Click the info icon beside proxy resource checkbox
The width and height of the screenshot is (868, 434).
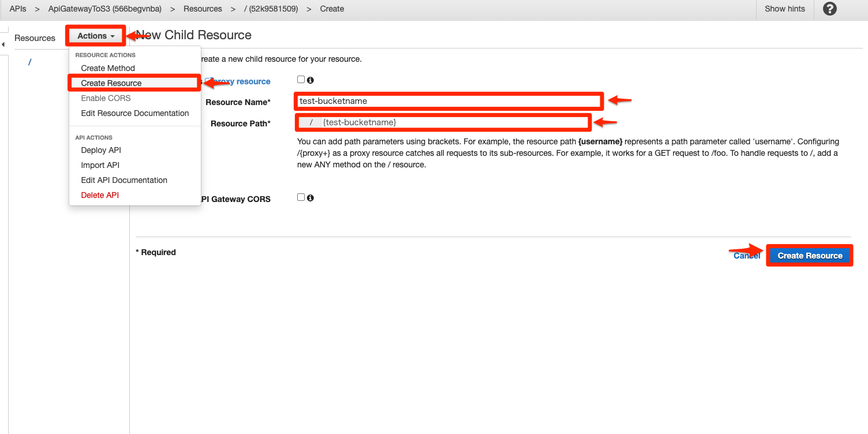coord(310,80)
